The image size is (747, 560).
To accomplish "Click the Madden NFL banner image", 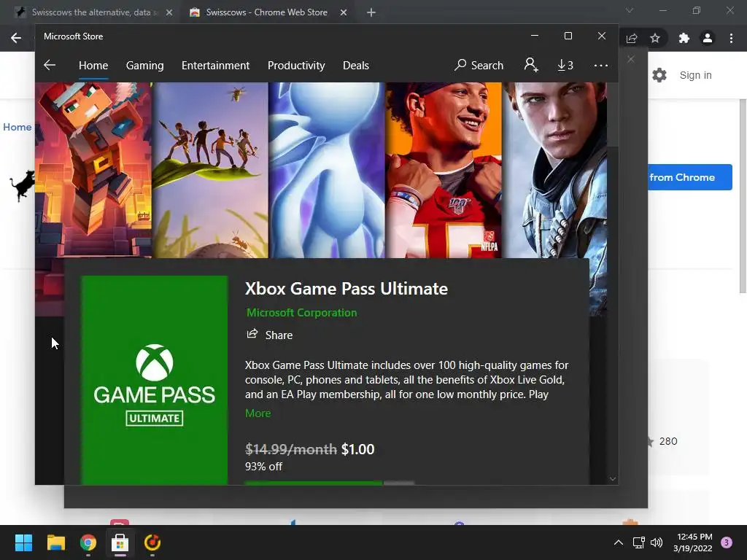I will point(444,170).
